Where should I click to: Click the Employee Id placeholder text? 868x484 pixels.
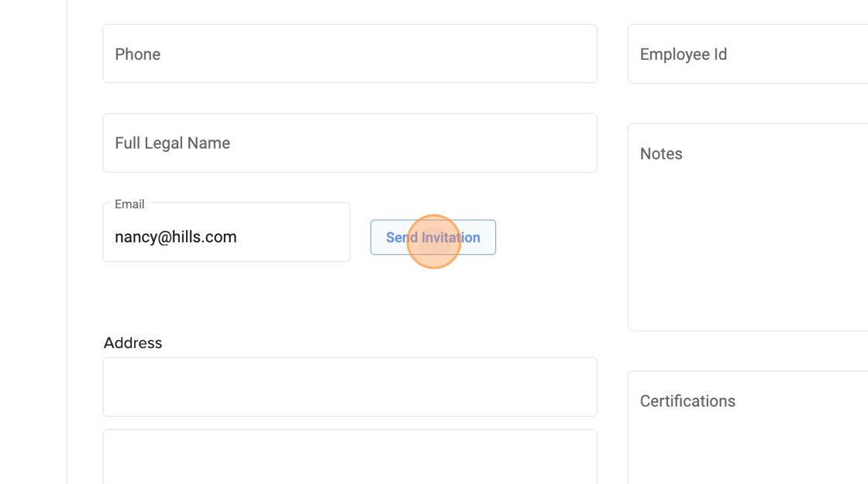pos(683,54)
